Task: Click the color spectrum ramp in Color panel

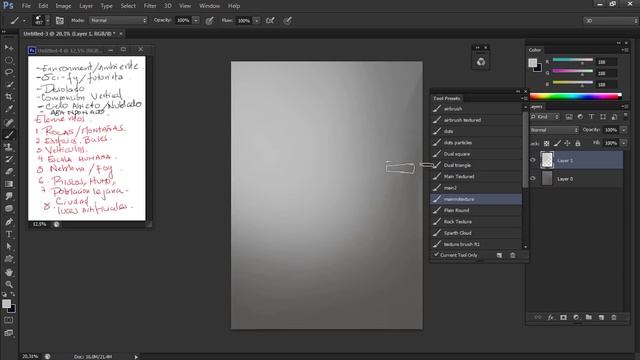Action: pyautogui.click(x=576, y=96)
